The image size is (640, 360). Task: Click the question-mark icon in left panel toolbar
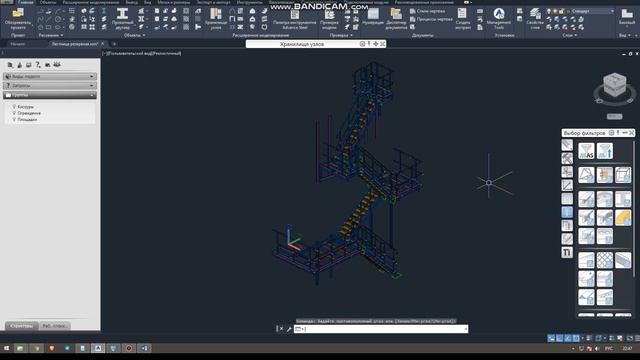tap(38, 64)
